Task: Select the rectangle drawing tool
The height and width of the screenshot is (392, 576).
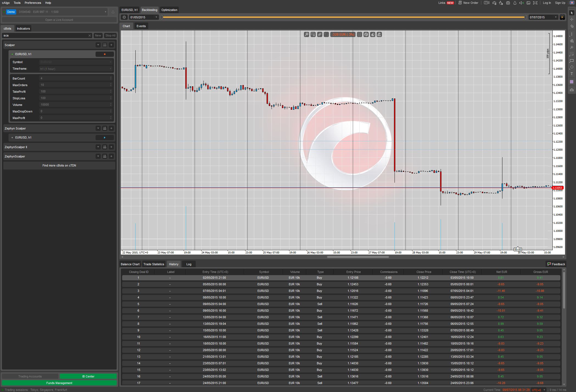Action: [x=572, y=61]
